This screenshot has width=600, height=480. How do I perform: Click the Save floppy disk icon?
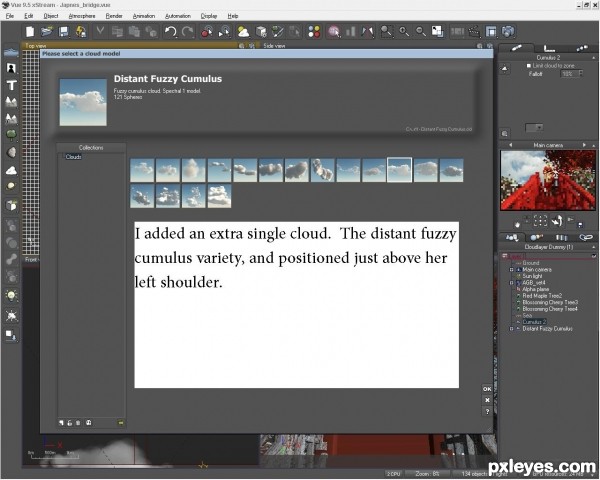coord(64,31)
